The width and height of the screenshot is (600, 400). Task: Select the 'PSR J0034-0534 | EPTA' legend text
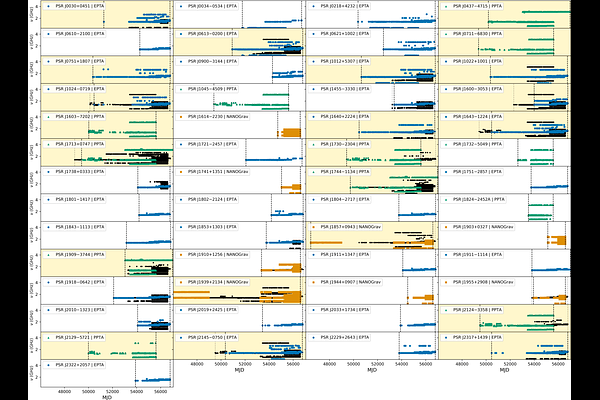(x=212, y=6)
